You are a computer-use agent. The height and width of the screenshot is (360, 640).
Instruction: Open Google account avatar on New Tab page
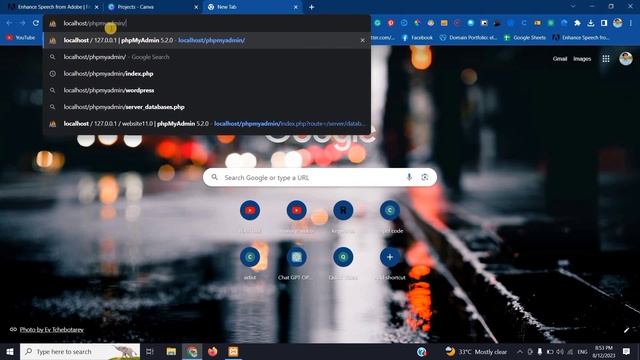[x=626, y=59]
